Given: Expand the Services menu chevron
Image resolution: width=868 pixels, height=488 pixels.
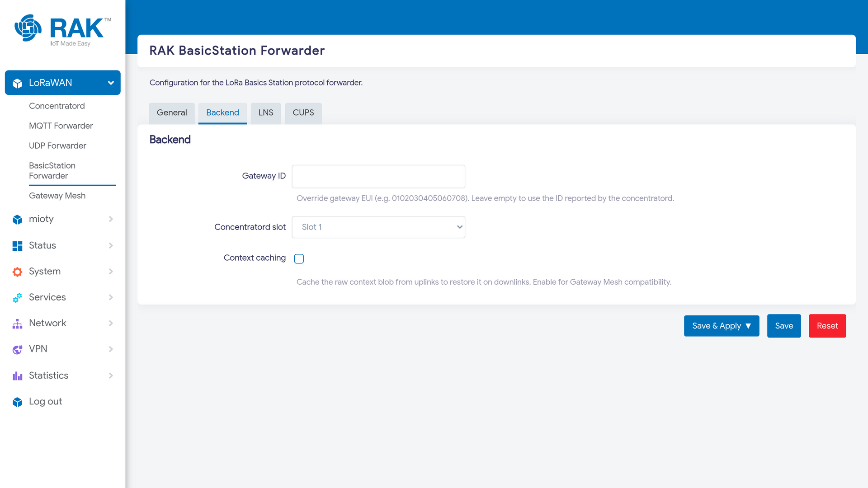Looking at the screenshot, I should pos(111,297).
